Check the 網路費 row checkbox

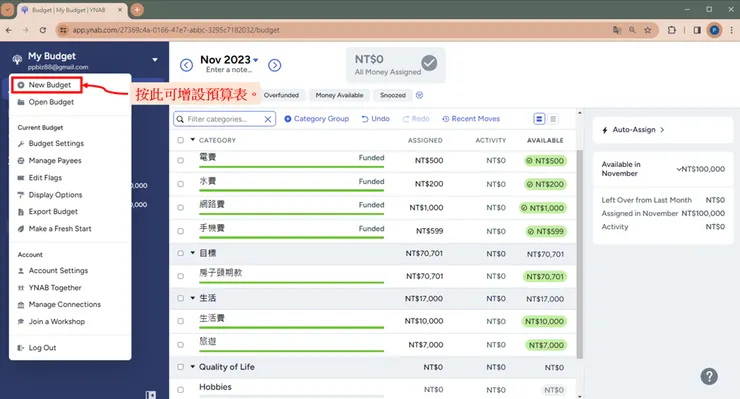tap(180, 208)
